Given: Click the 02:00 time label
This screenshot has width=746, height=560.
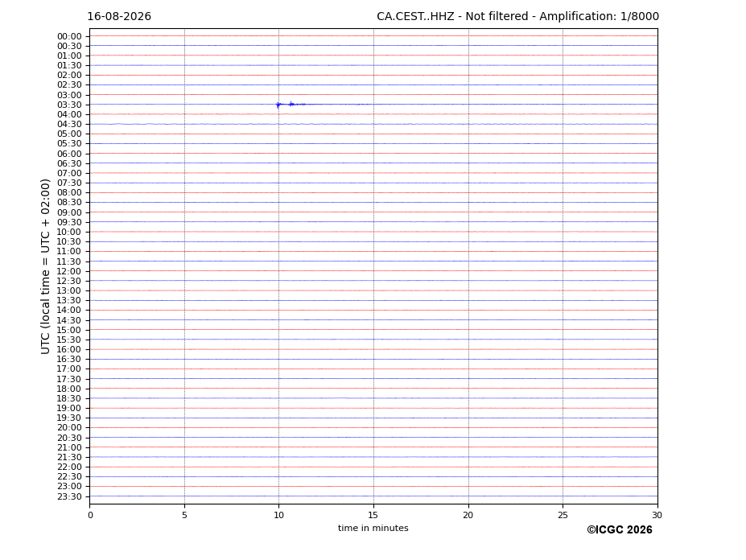Looking at the screenshot, I should click(69, 75).
